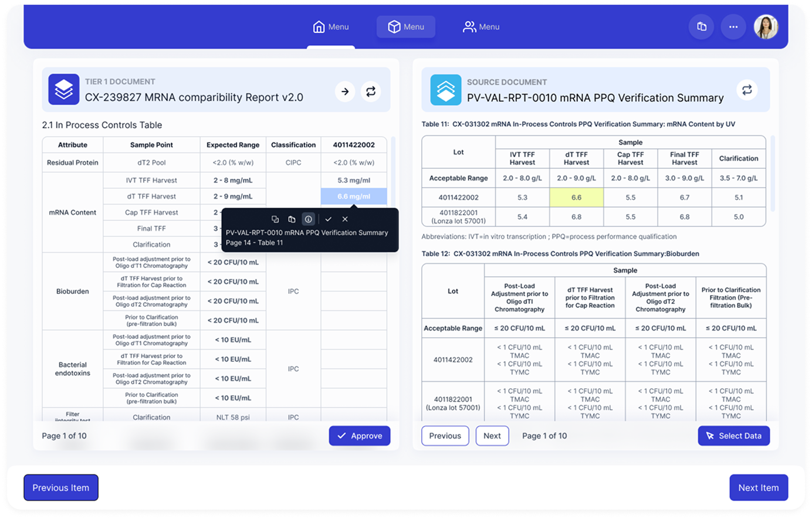Click the info icon in the cell popup
The width and height of the screenshot is (812, 519).
pos(309,219)
